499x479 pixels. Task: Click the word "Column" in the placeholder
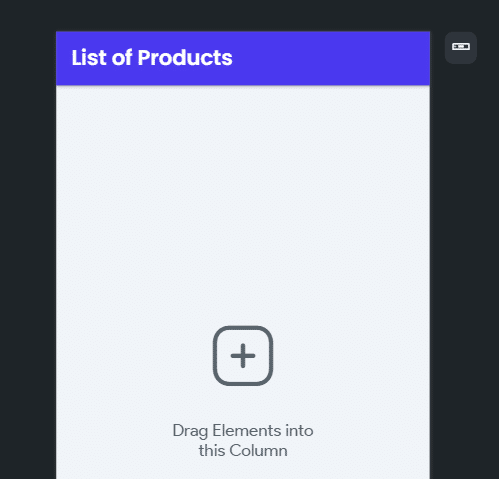click(258, 450)
